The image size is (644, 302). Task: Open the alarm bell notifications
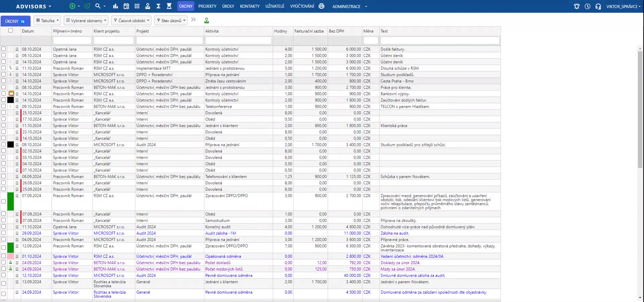[577, 6]
